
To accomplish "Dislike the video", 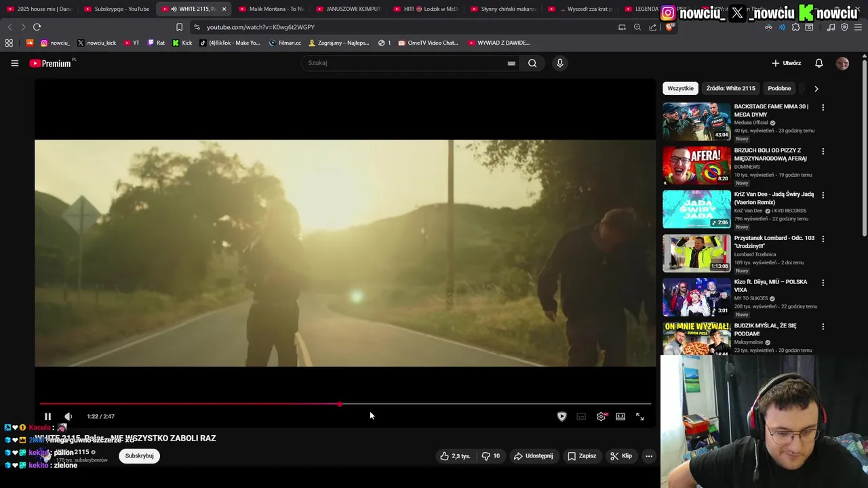I will 491,456.
